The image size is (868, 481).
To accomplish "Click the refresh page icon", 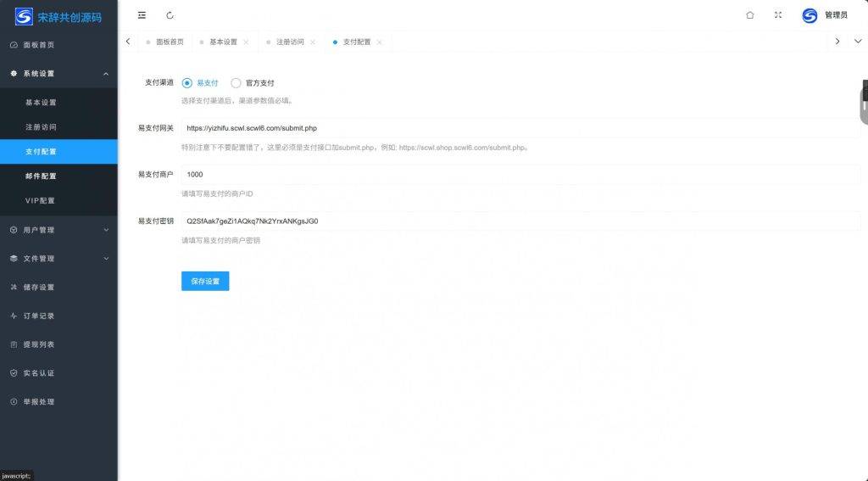I will coord(170,15).
